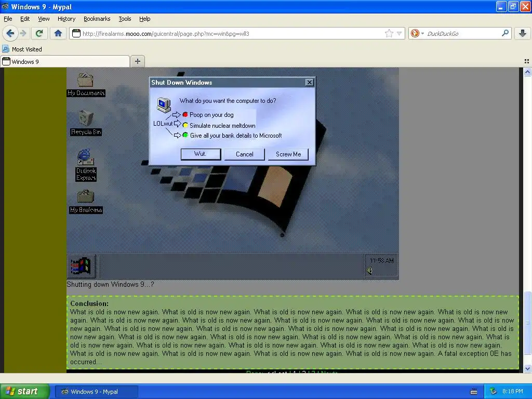Open a new tab with plus button
Screen dimensions: 532x399
click(137, 61)
